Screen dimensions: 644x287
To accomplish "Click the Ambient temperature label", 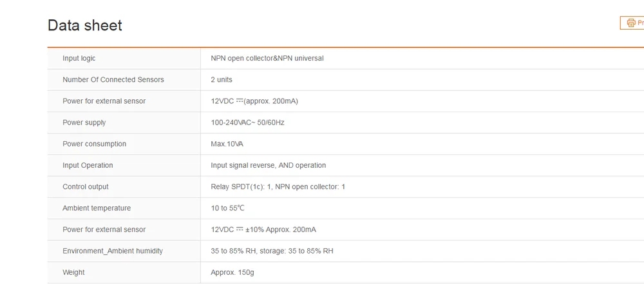I will pyautogui.click(x=97, y=208).
